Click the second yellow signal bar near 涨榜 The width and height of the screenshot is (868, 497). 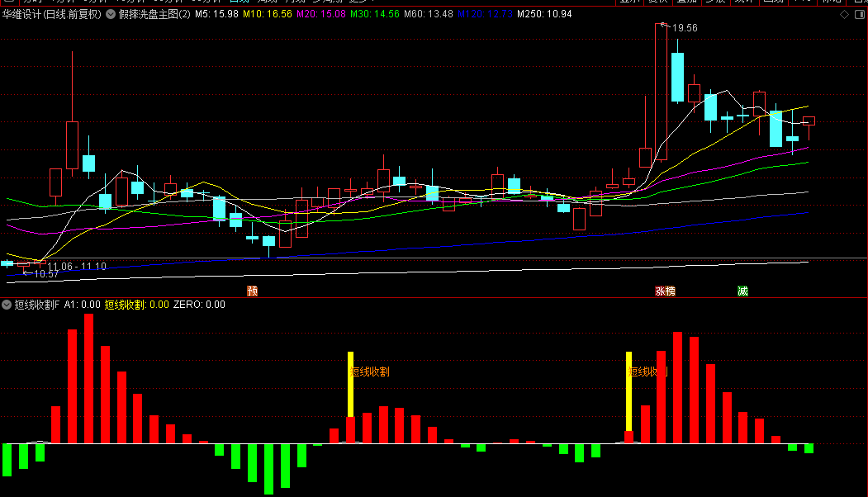[628, 391]
